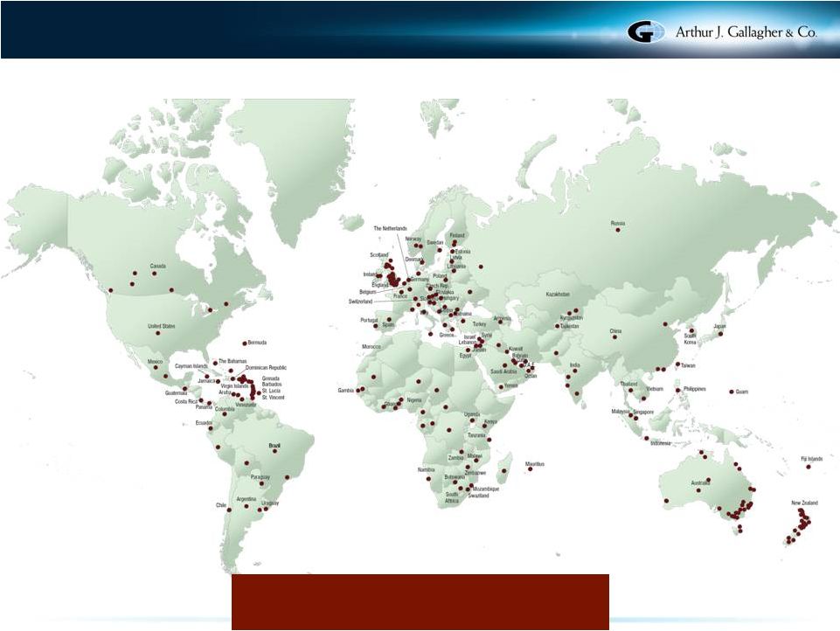840x631 pixels.
Task: Click the Namibia marker dot
Action: click(x=427, y=478)
